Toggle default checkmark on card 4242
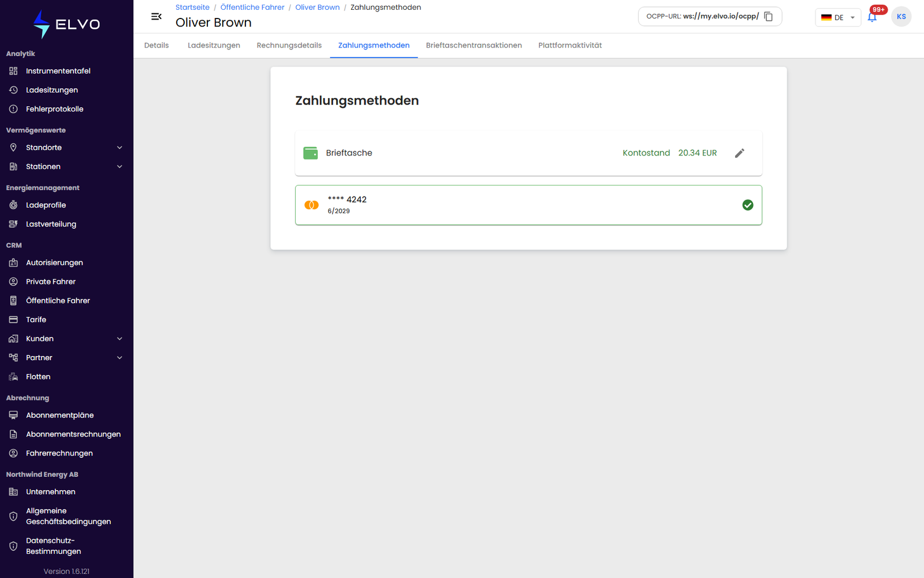Screen dimensions: 924x578 click(747, 205)
